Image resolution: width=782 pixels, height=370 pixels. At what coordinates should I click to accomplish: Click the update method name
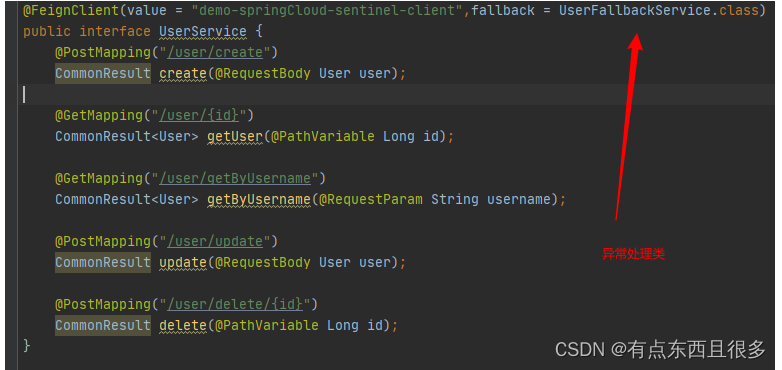tap(183, 262)
